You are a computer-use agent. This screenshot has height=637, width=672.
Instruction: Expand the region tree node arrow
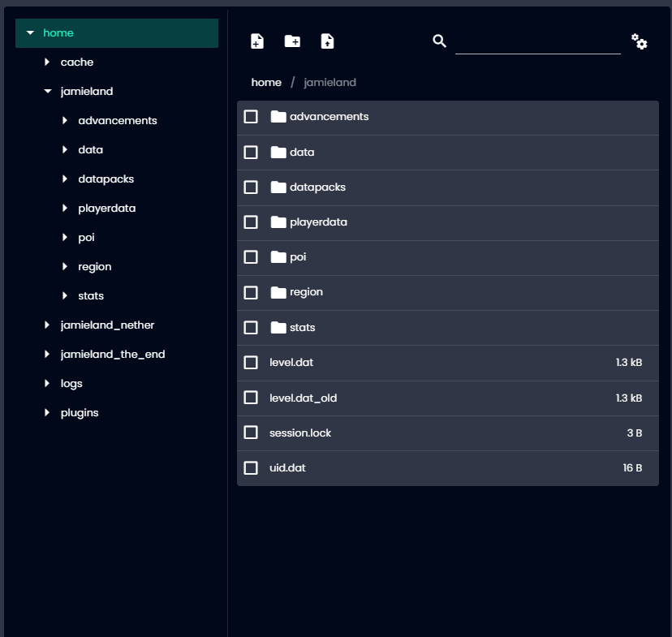tap(65, 266)
